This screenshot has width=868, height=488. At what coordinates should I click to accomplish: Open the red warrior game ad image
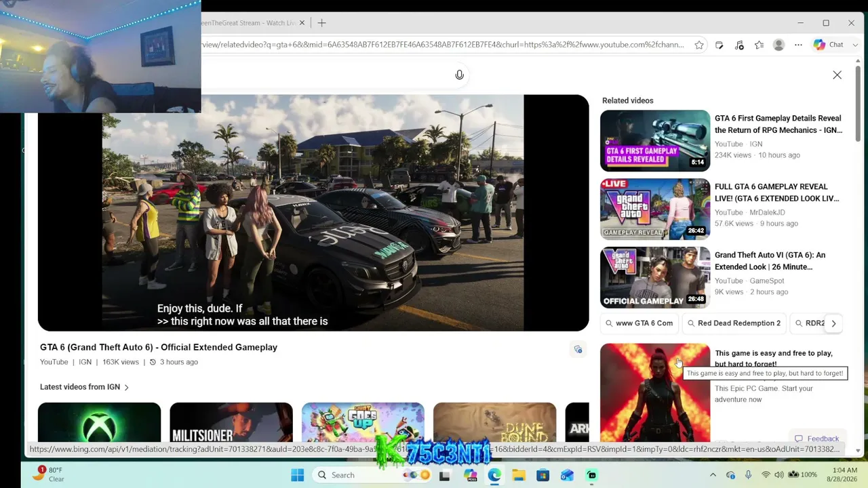(655, 393)
